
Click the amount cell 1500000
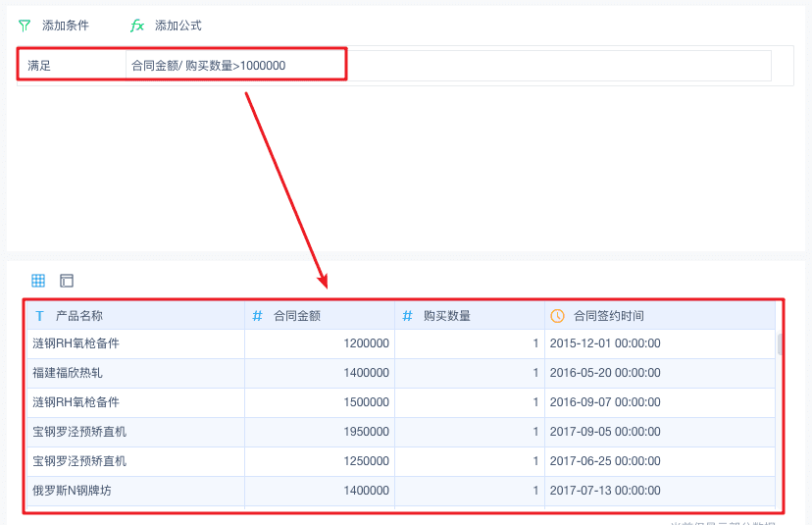320,402
